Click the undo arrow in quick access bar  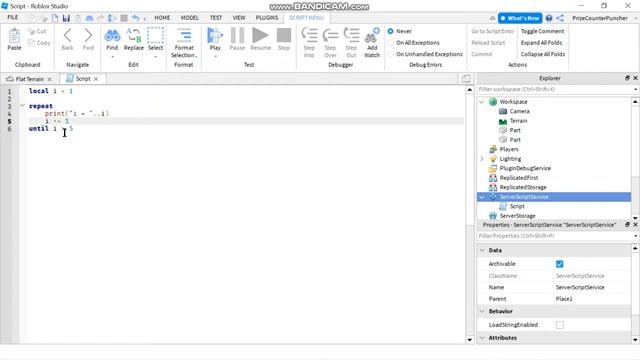(x=136, y=18)
